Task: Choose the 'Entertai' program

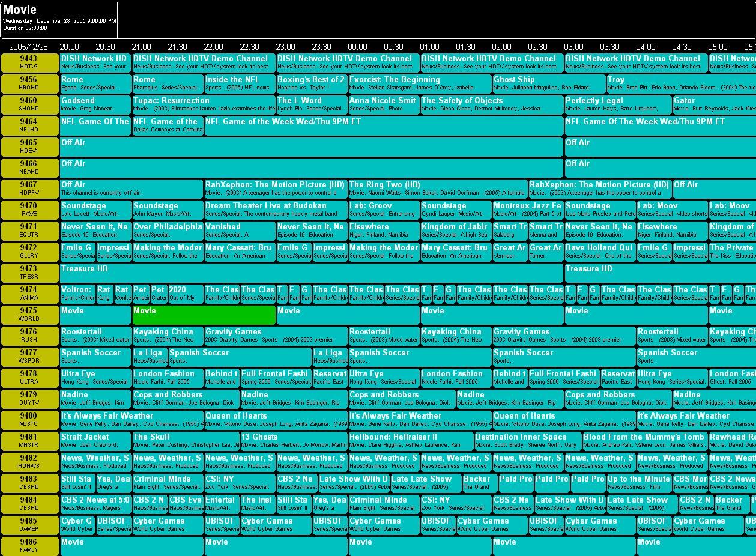Action: (222, 504)
